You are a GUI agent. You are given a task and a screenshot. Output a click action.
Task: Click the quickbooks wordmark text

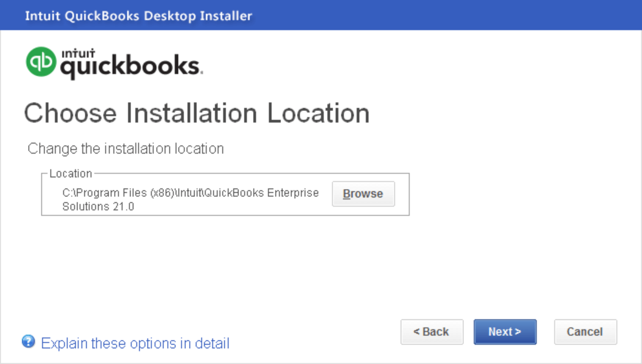(130, 67)
